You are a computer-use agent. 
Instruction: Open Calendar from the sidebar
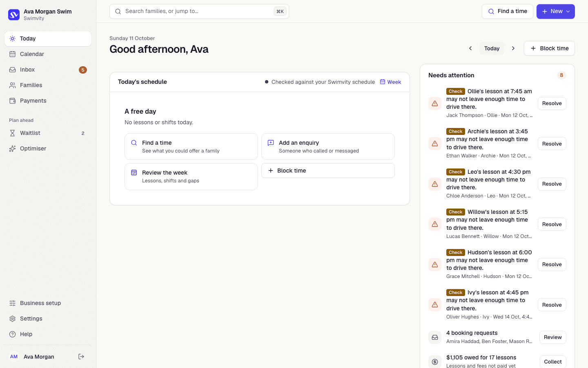pyautogui.click(x=48, y=54)
